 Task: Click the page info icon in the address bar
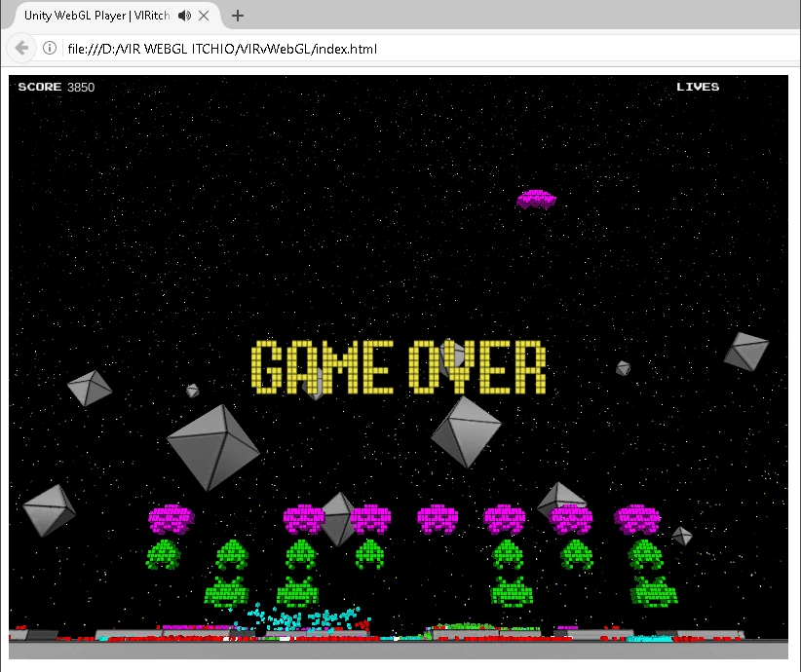click(x=49, y=47)
